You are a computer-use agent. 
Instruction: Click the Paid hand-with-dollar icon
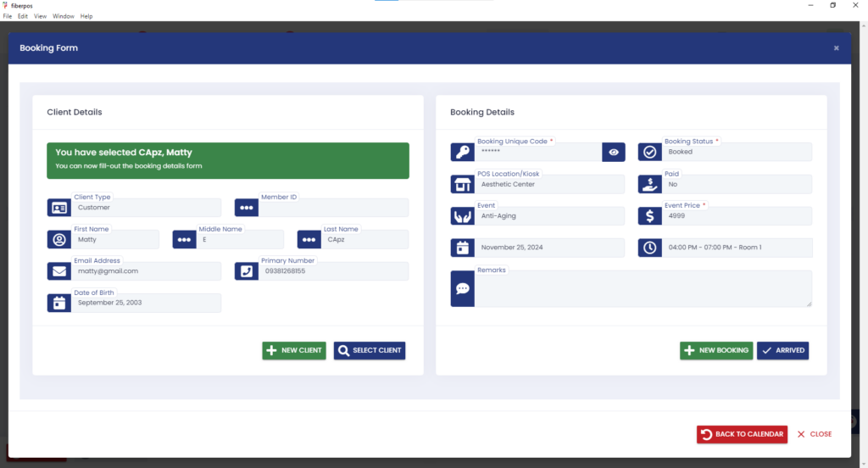649,185
